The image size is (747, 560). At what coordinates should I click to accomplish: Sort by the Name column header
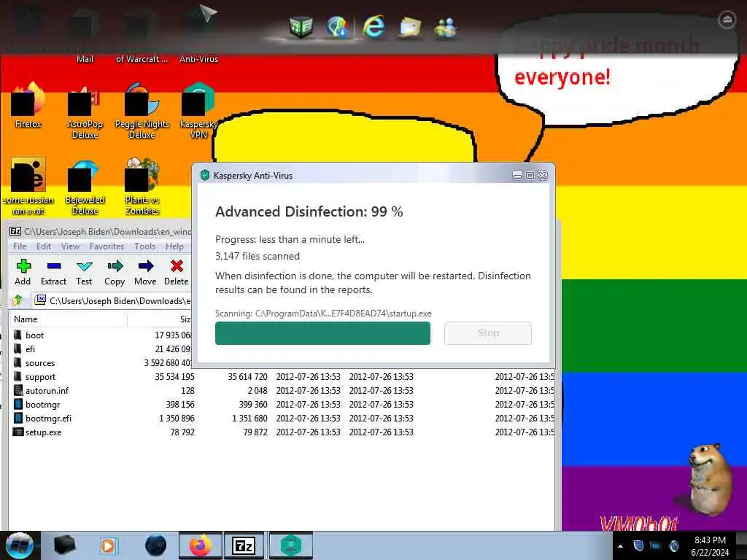coord(68,319)
